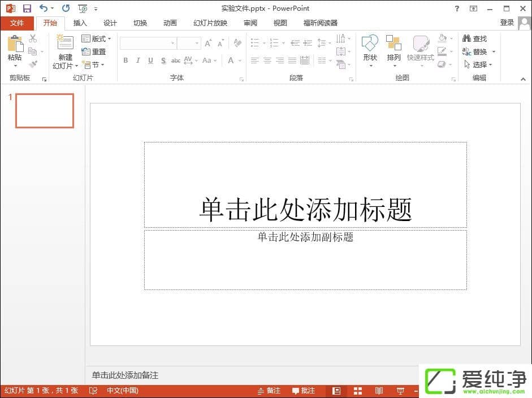Viewport: 532px width, 398px height.
Task: Justify text alignment
Action: (x=292, y=60)
